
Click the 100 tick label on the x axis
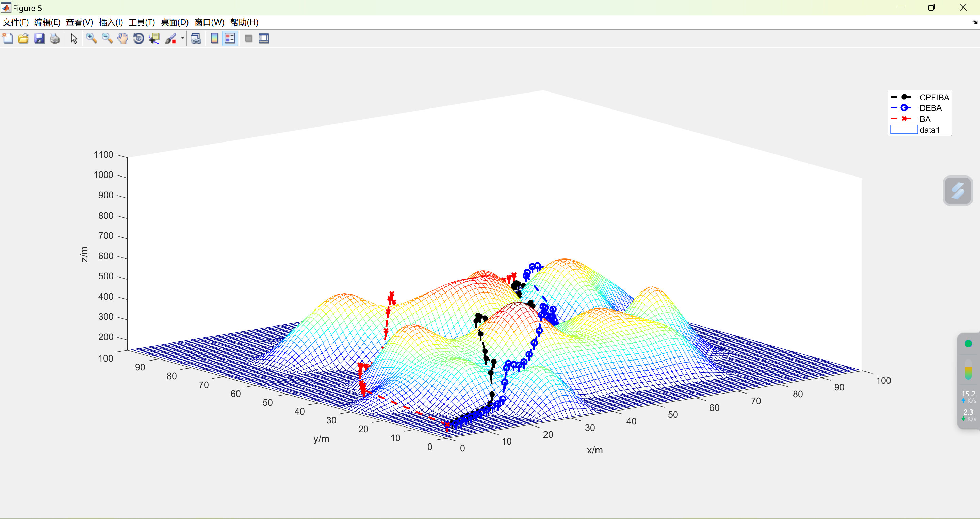[x=883, y=380]
